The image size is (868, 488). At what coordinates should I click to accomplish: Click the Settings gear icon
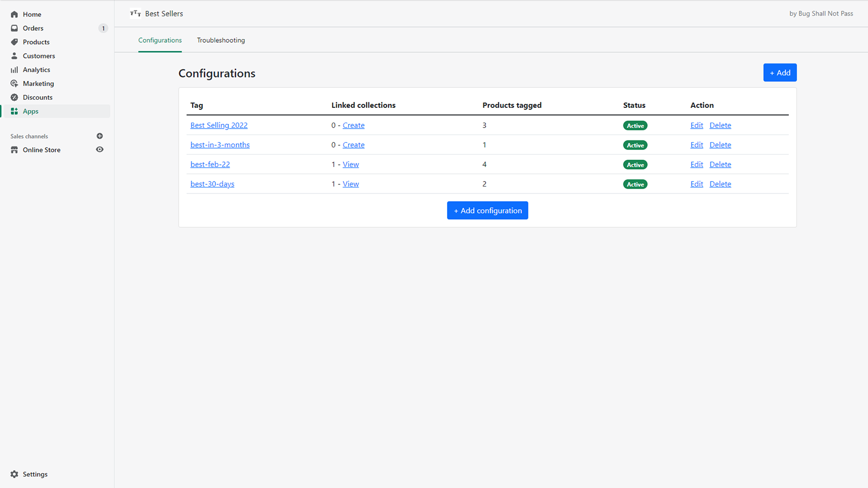click(14, 474)
